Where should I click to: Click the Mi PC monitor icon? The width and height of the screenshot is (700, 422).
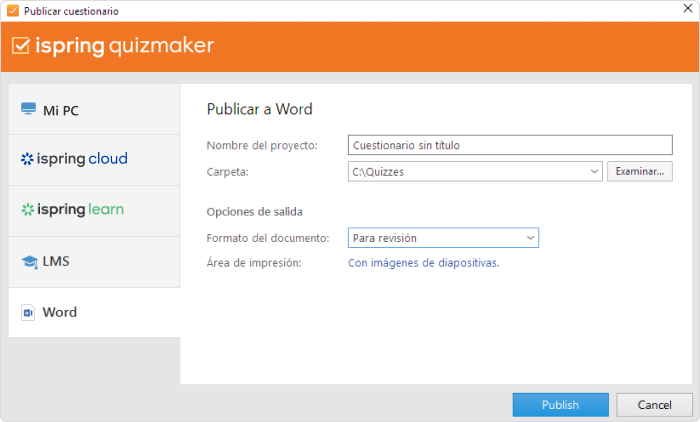29,109
